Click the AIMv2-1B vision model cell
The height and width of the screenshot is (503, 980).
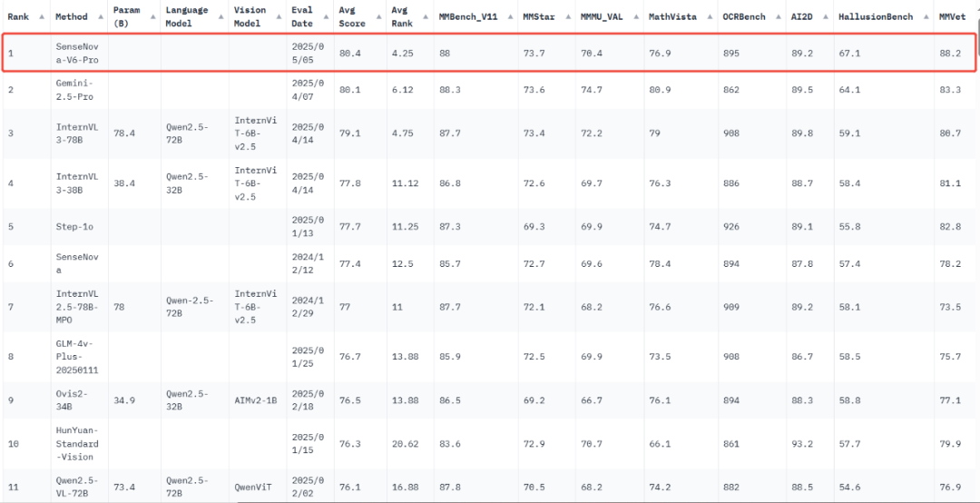coord(254,399)
